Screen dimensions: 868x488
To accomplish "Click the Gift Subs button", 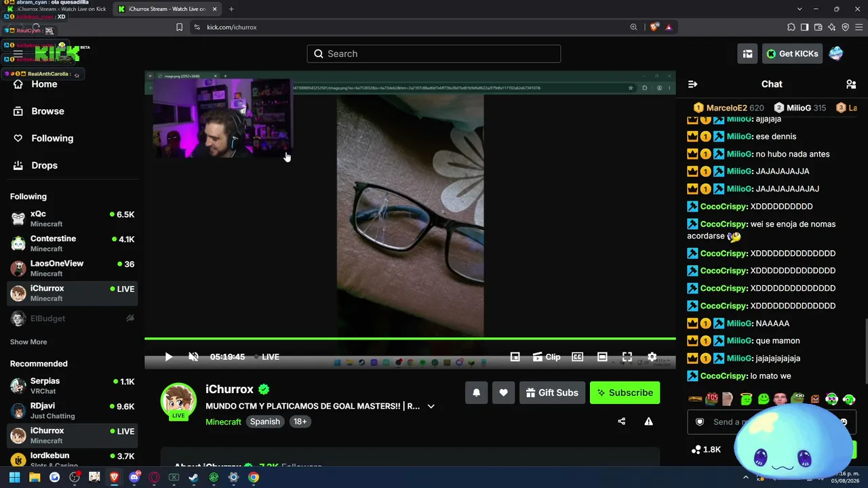I will tap(552, 392).
